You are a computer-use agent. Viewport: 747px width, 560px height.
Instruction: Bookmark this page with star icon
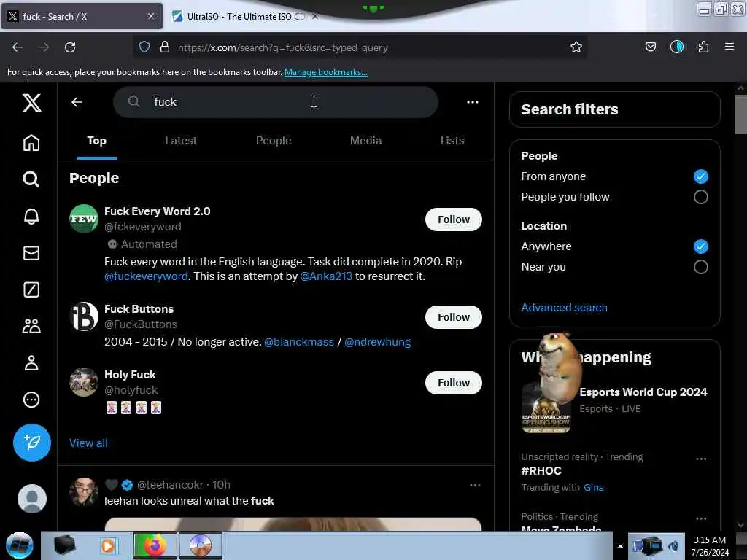tap(576, 47)
